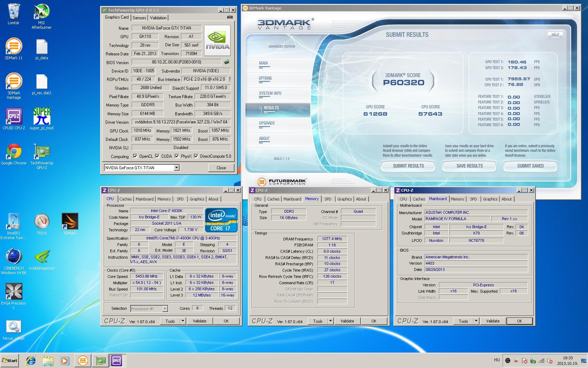Open SPD tab in the CPU-Z memory window
Image resolution: width=588 pixels, height=368 pixels.
coord(328,199)
